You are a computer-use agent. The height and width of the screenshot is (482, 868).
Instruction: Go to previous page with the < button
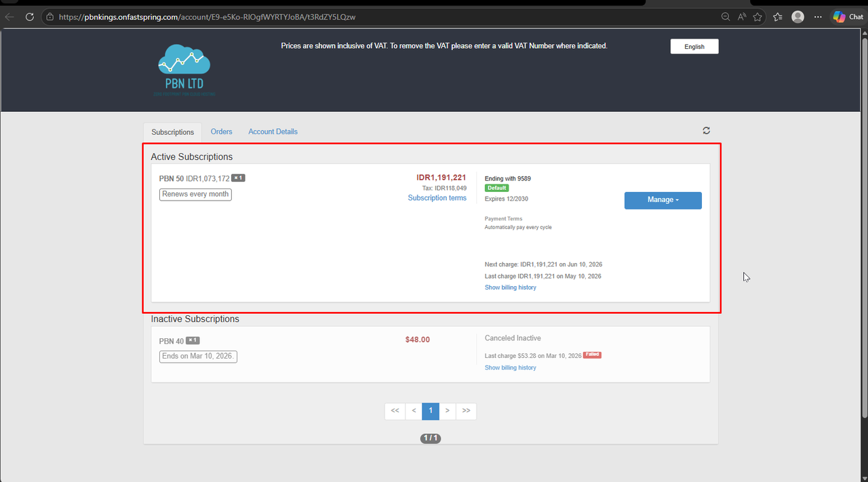click(414, 411)
